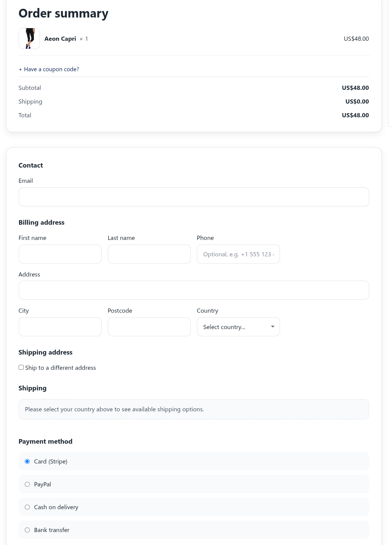Select PayPal as payment method
392x545 pixels.
[x=27, y=484]
